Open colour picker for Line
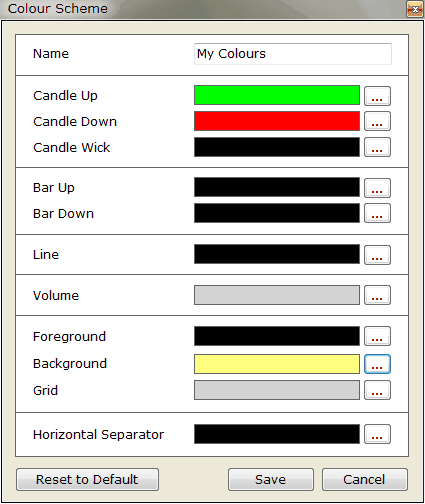Image resolution: width=425 pixels, height=504 pixels. [377, 255]
